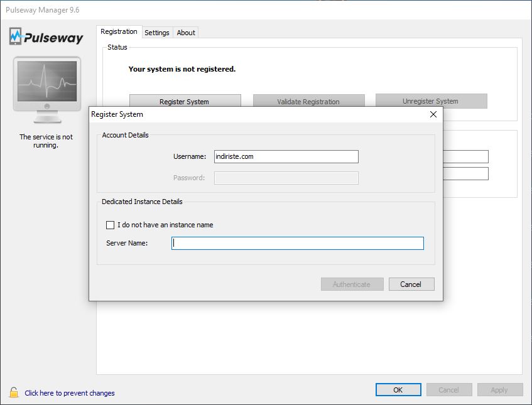Open the About tab

tap(186, 33)
